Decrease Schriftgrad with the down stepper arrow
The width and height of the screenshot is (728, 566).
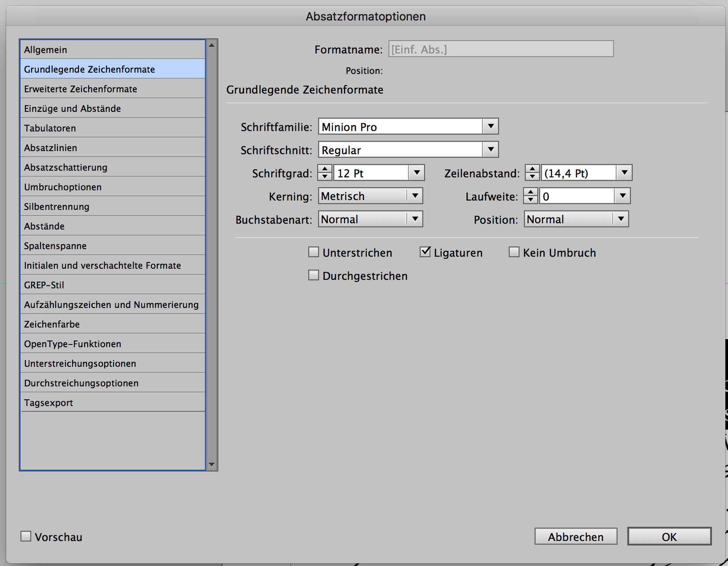click(325, 176)
